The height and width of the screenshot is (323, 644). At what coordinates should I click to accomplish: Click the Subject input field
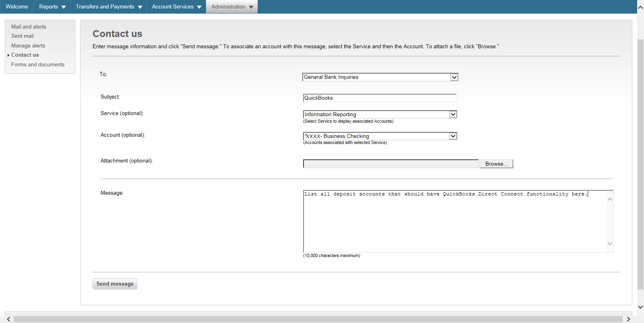click(x=379, y=98)
